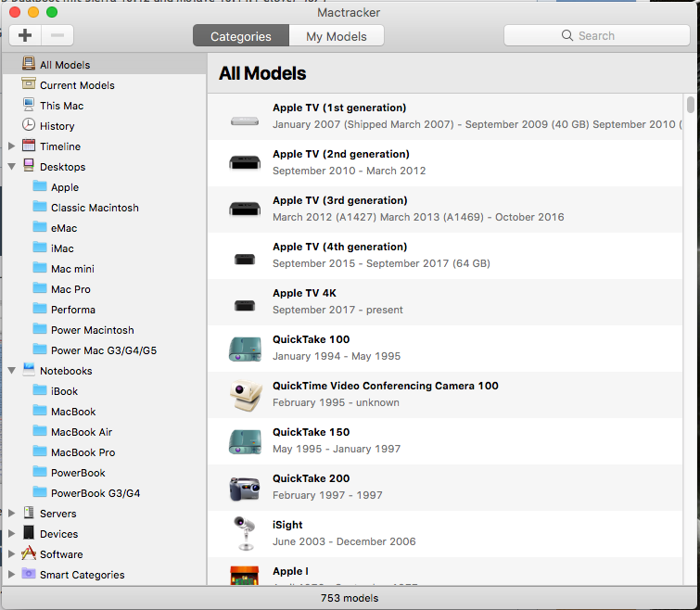
Task: Click the Apple TV (4th generation) icon
Action: 245,259
